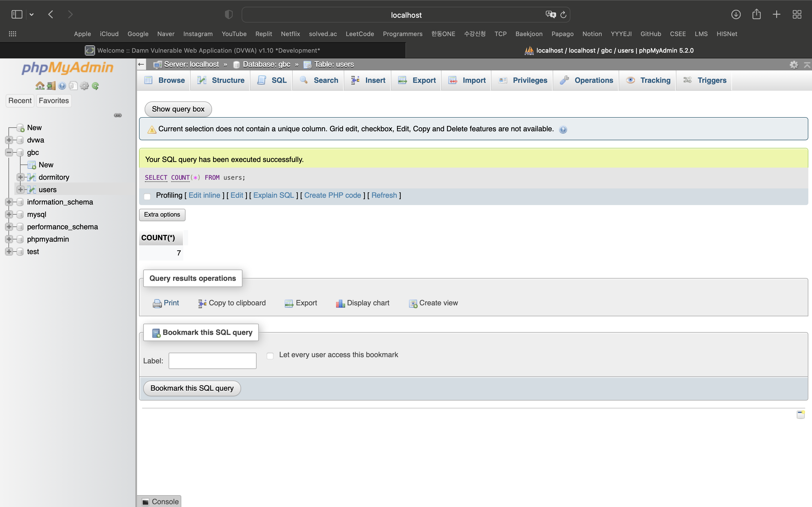Click the help icon in the warning message

(x=563, y=130)
